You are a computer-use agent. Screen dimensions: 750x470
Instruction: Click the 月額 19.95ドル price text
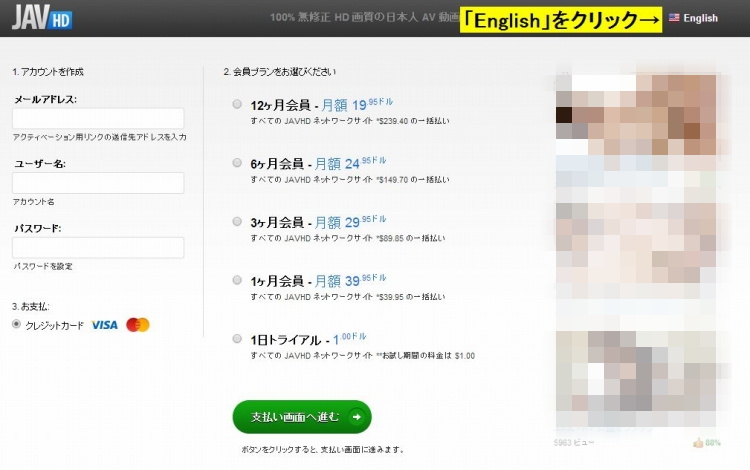pyautogui.click(x=357, y=104)
